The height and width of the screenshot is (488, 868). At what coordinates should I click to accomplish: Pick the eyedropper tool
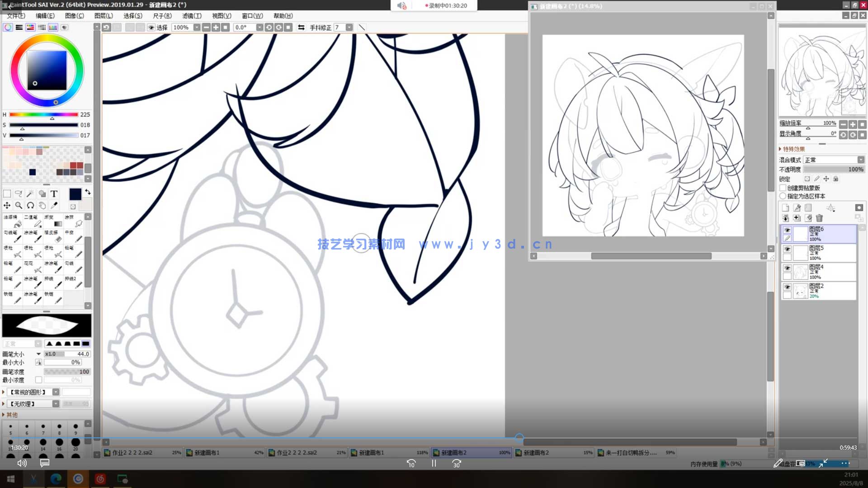click(x=54, y=206)
